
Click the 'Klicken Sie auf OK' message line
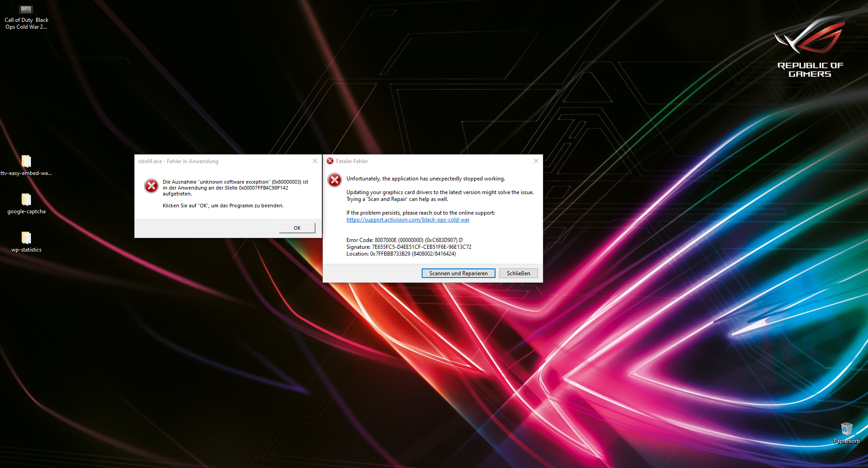[223, 206]
